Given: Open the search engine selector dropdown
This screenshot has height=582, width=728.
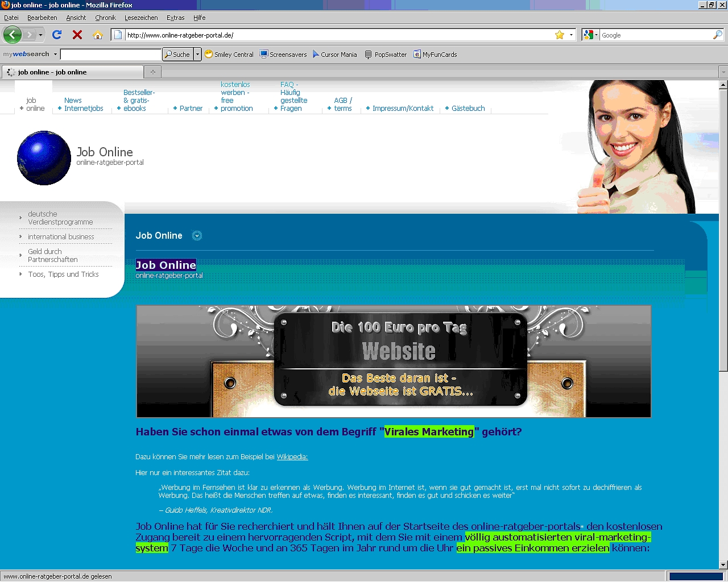Looking at the screenshot, I should tap(591, 35).
